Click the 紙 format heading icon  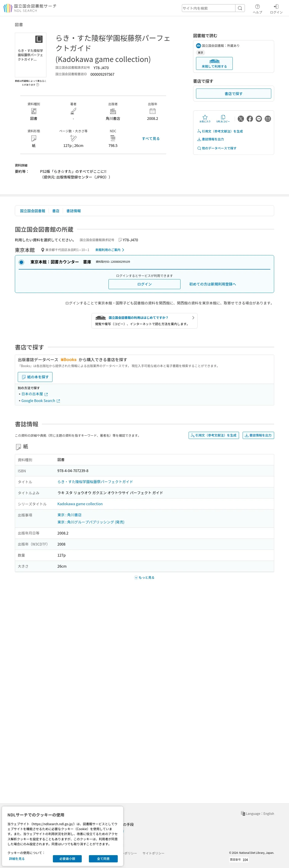(18, 447)
